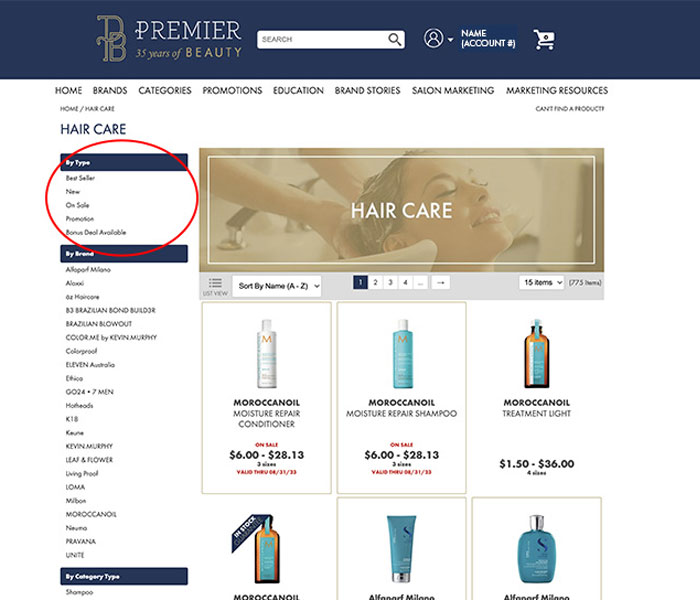Click the Premier Beauty logo

click(170, 39)
